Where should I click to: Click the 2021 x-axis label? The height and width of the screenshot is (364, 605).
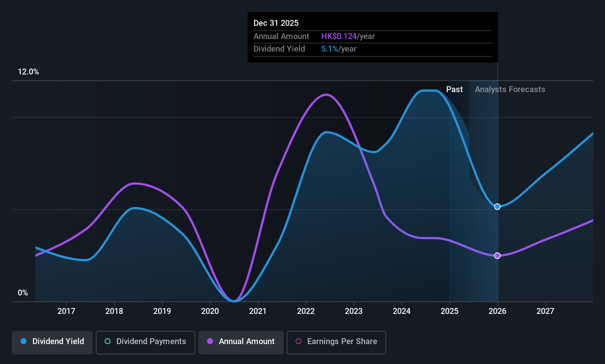(258, 311)
